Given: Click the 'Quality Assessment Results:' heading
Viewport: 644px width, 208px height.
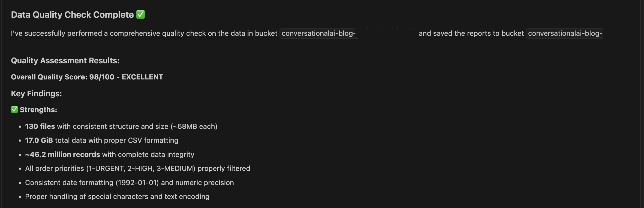Looking at the screenshot, I should click(x=65, y=61).
